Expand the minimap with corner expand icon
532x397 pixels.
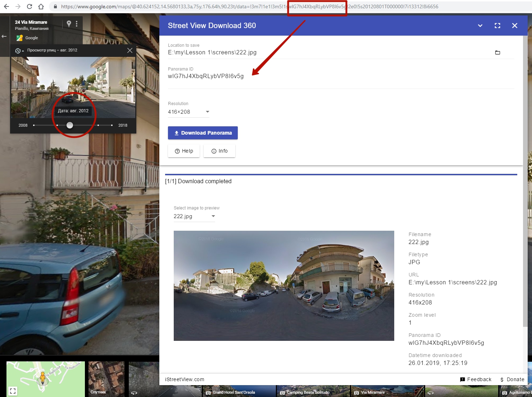[13, 391]
